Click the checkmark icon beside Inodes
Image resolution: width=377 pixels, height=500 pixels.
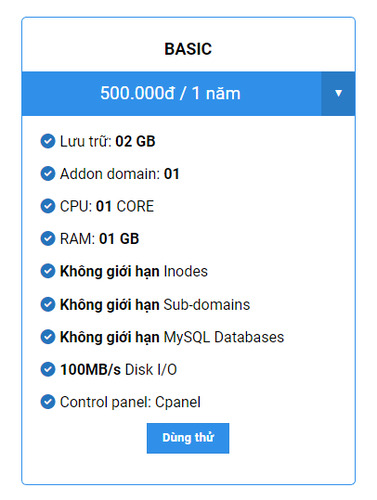[x=48, y=271]
